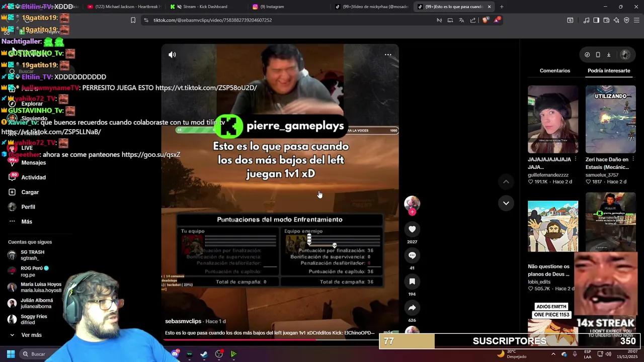Click the translate page icon
Image resolution: width=644 pixels, height=362 pixels.
click(x=461, y=20)
